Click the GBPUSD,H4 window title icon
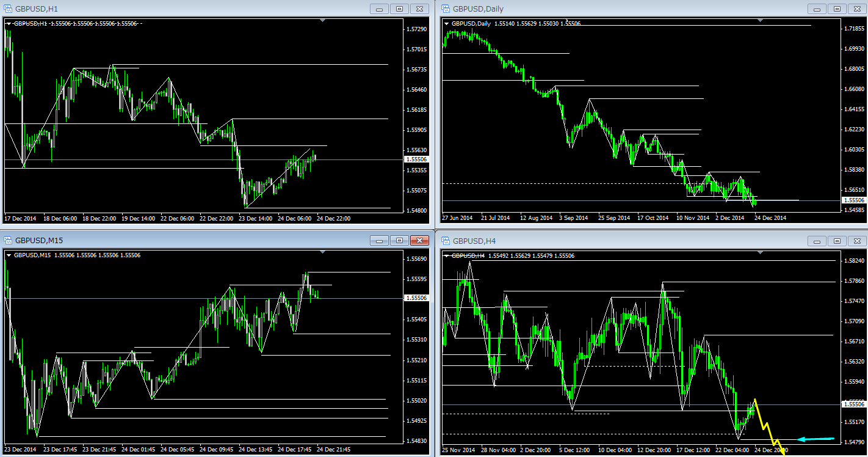 pos(445,241)
